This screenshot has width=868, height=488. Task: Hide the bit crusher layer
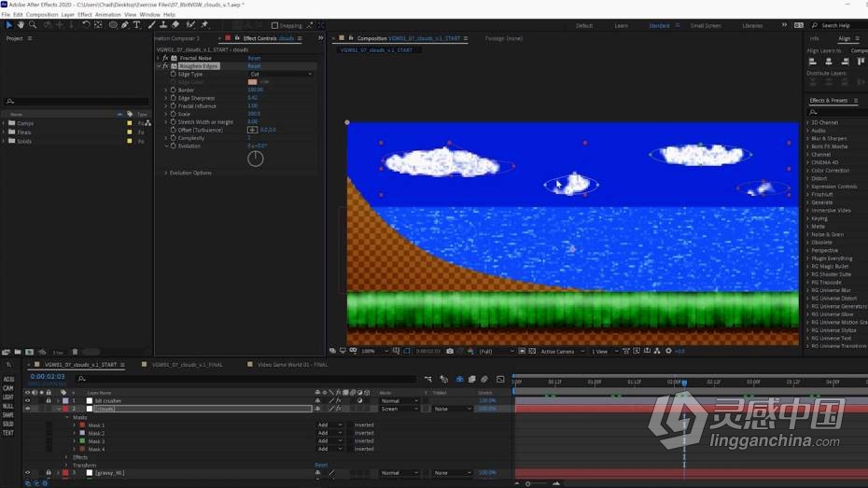pyautogui.click(x=27, y=400)
